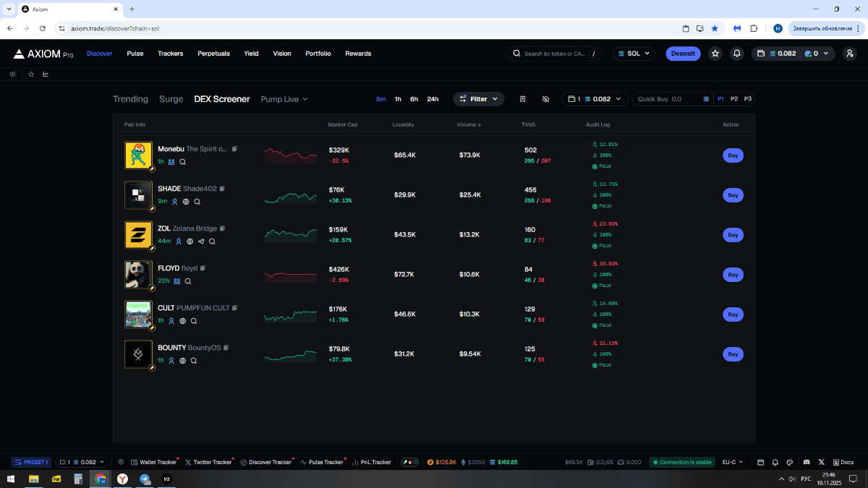Open the SOL chain selector dropdown

[x=634, y=53]
